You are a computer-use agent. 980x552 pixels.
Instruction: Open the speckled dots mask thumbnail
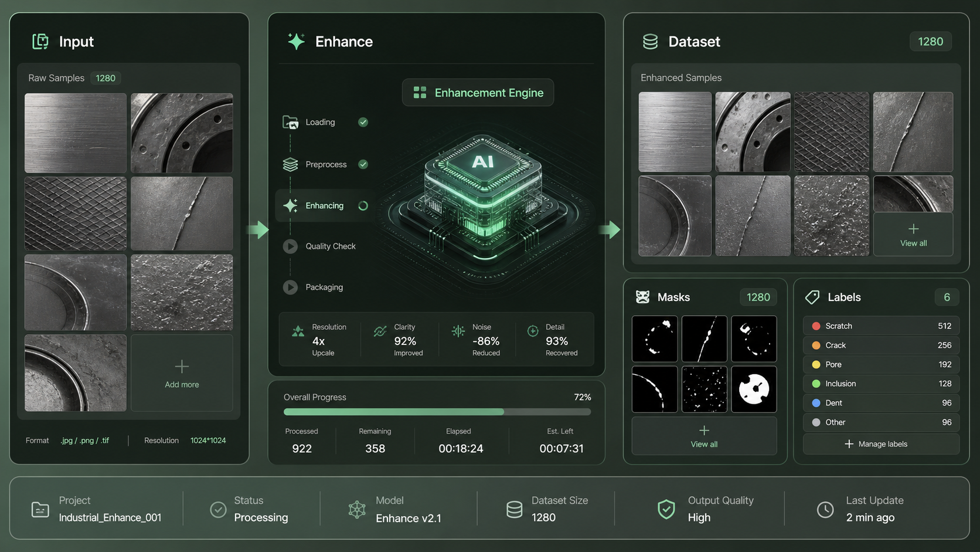(x=704, y=390)
